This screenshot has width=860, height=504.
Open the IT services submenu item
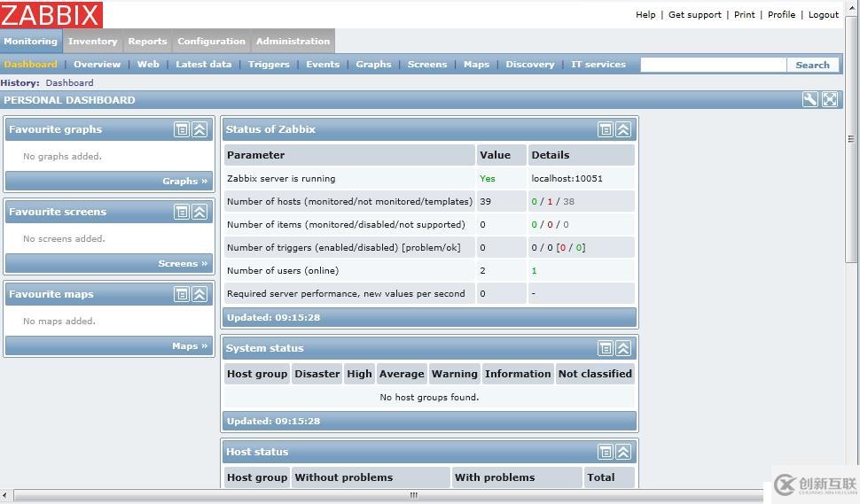pos(598,64)
